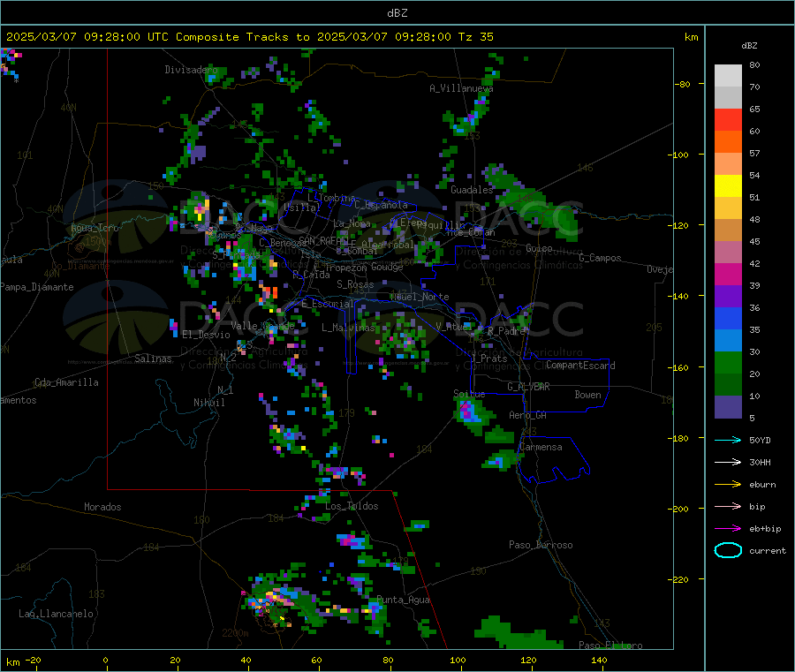Click the 'CompantEscard' map label
Image resolution: width=795 pixels, height=672 pixels.
(580, 366)
